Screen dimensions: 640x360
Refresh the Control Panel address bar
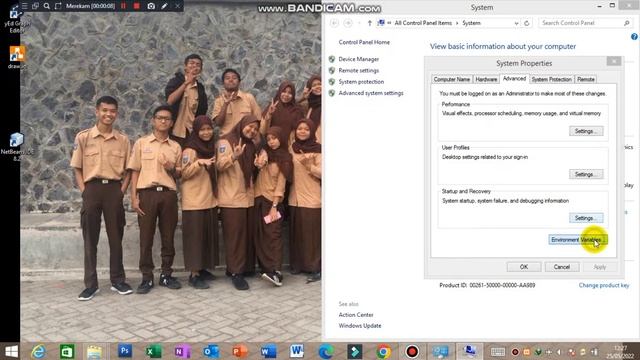[x=527, y=23]
